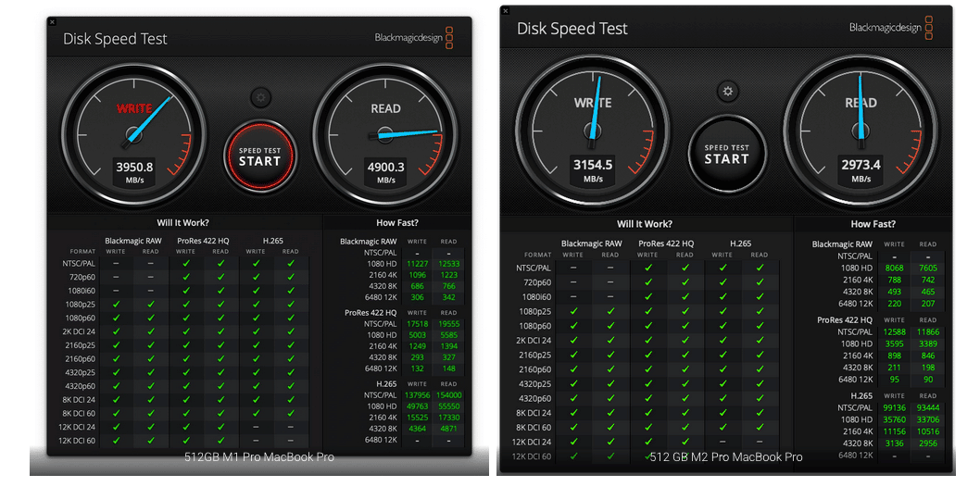
Task: Click the READ gauge showing 2973.4 MB/s
Action: coord(861,130)
